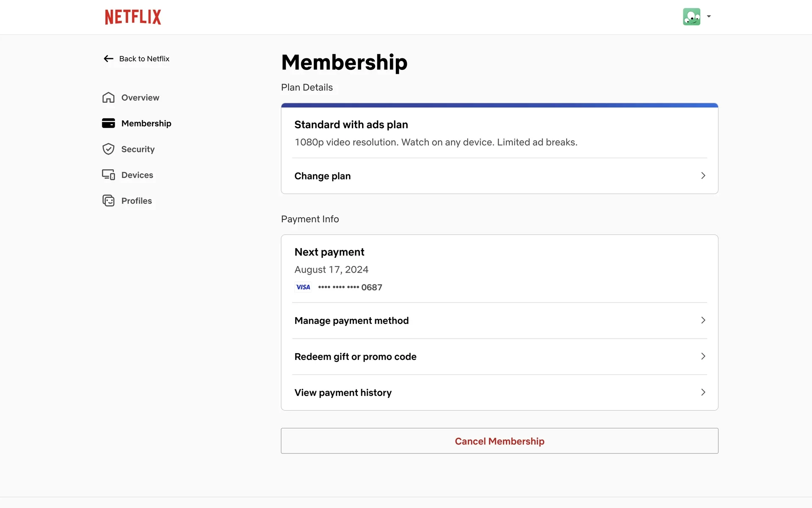Click the Payment Info label
The height and width of the screenshot is (508, 812).
[310, 219]
